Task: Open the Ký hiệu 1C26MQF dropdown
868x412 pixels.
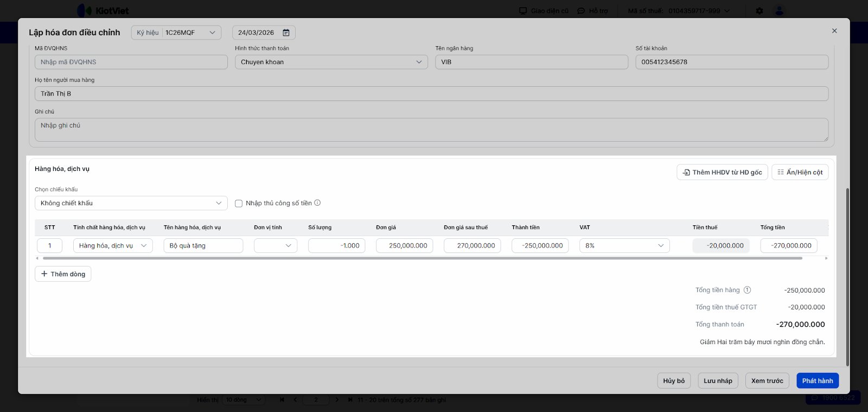Action: point(176,33)
